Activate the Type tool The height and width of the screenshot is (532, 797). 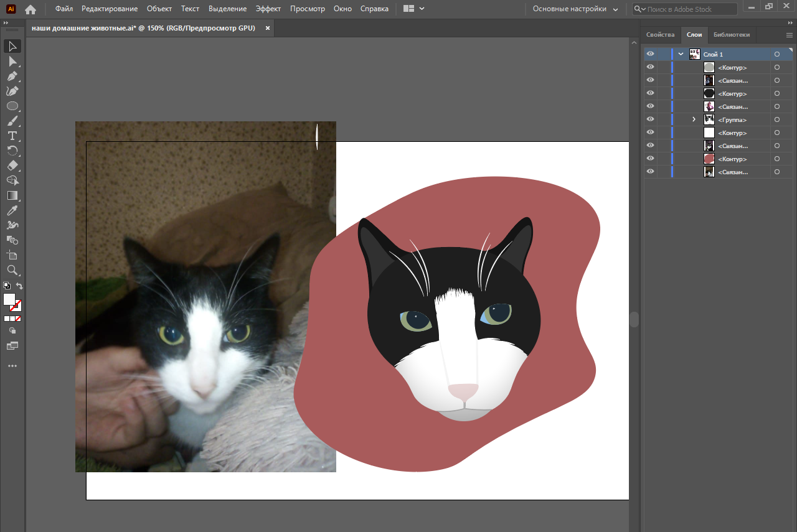(12, 136)
